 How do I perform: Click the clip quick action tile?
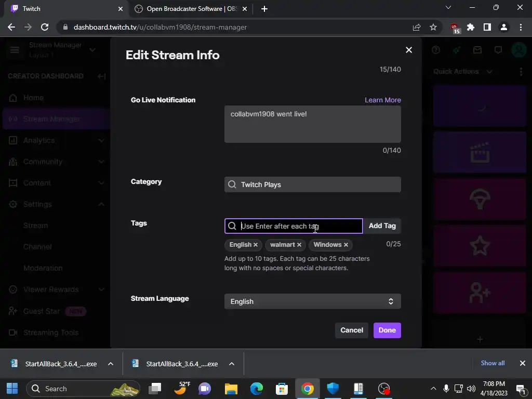pyautogui.click(x=480, y=153)
